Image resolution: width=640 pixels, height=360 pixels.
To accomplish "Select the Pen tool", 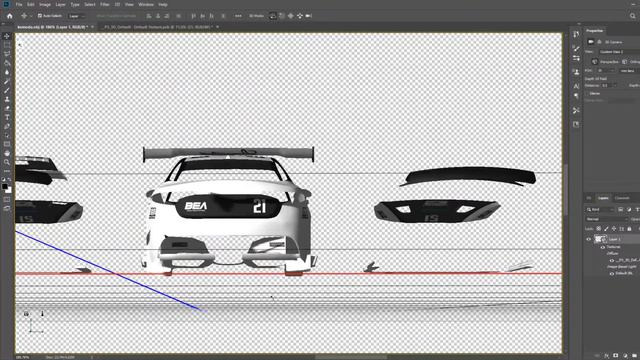I will coord(7,126).
